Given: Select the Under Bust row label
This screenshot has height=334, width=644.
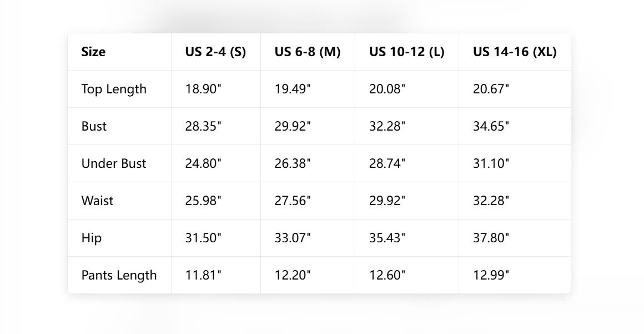Looking at the screenshot, I should click(114, 163).
